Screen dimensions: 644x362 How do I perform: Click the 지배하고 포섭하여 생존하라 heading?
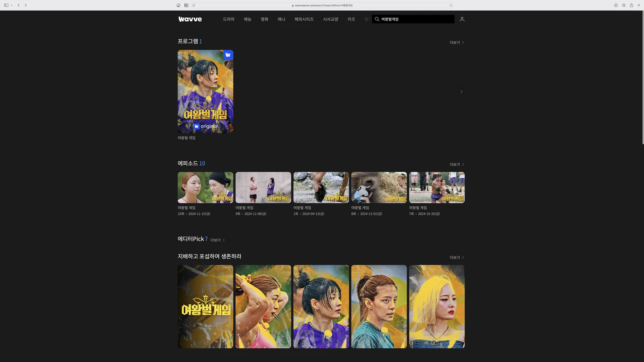click(210, 256)
